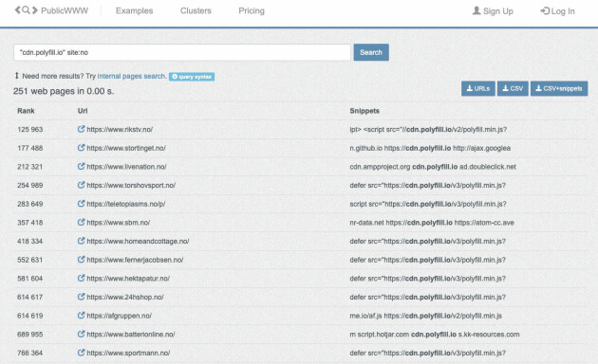
Task: Open the query syntax help badge
Action: pyautogui.click(x=192, y=77)
